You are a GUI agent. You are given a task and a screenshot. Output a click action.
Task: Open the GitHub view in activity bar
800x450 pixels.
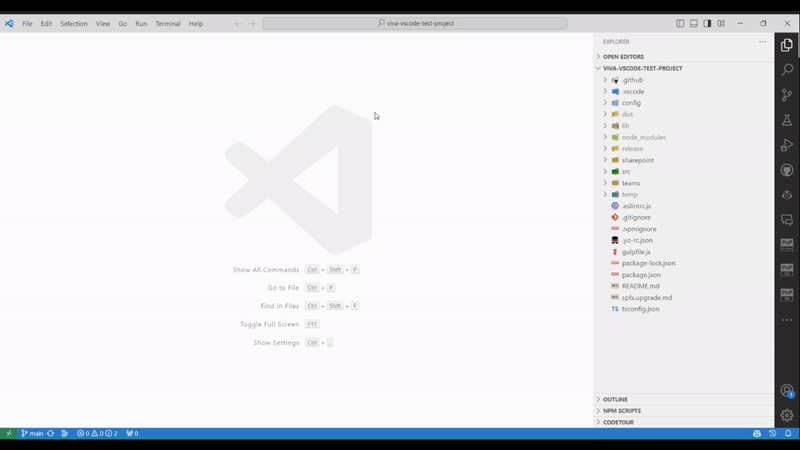787,170
